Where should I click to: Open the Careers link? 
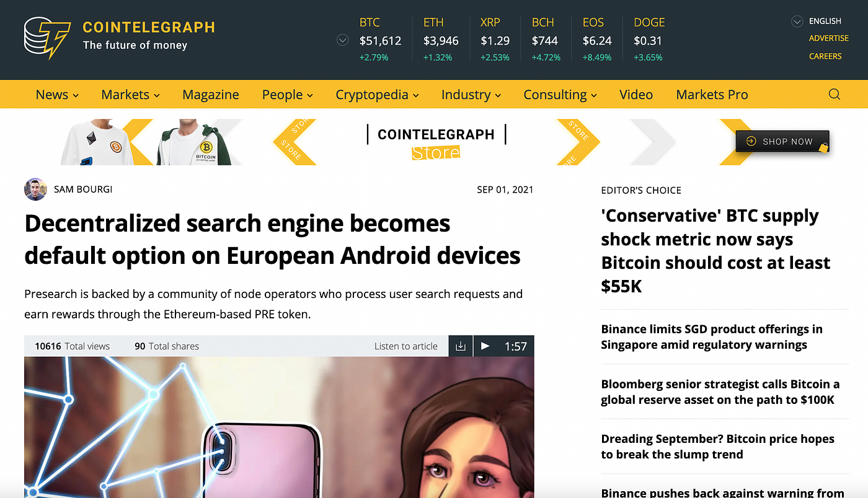click(825, 56)
